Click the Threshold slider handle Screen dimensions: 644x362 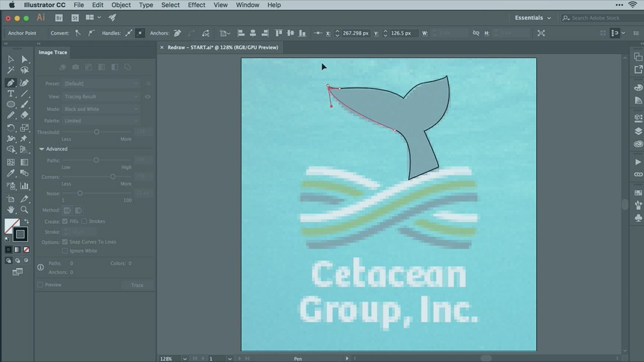(97, 132)
